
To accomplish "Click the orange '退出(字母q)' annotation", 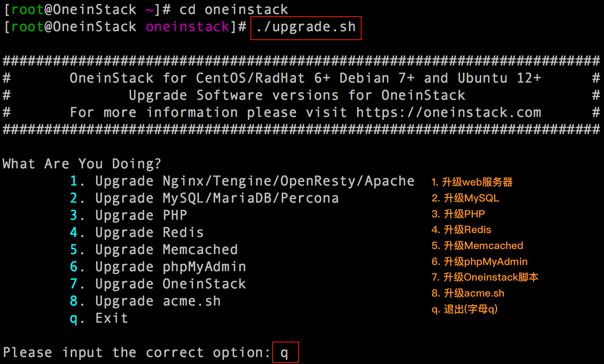I will [x=465, y=309].
